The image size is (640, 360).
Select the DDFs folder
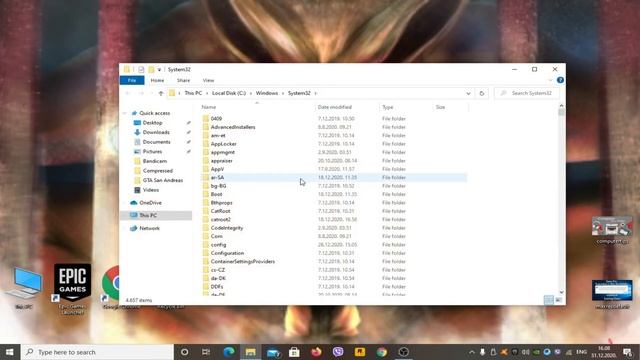click(217, 287)
